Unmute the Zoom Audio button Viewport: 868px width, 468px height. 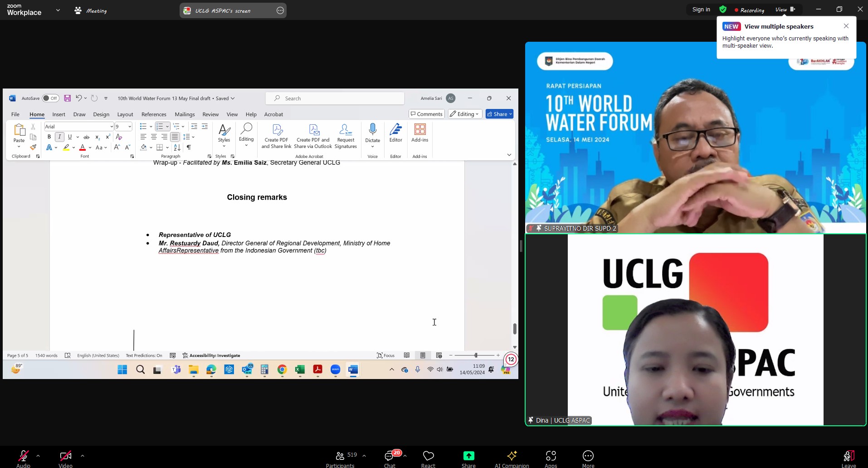(23, 459)
